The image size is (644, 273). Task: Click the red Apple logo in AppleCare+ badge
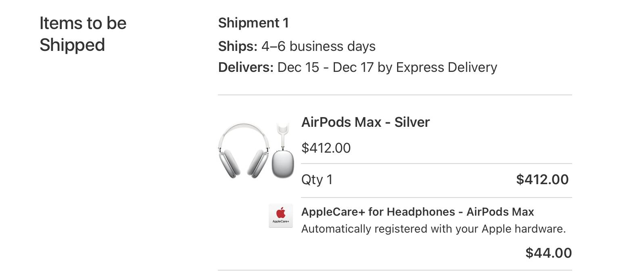281,212
